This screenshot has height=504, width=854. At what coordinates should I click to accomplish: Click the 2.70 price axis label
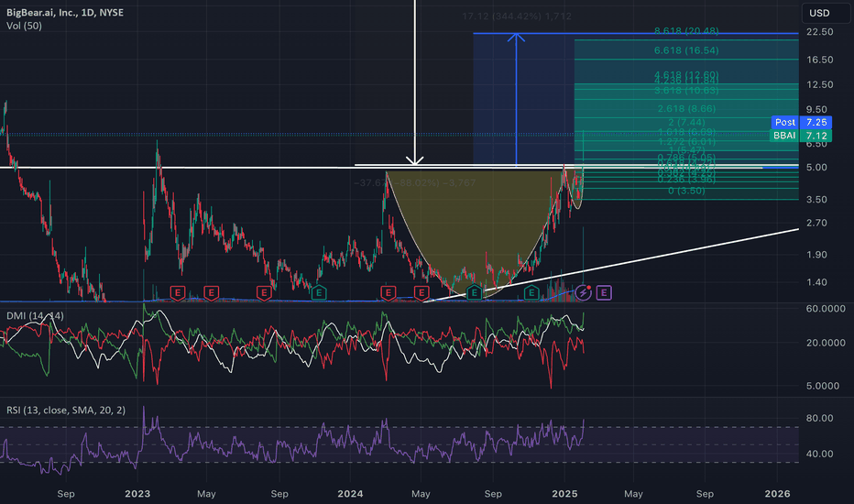(x=817, y=223)
